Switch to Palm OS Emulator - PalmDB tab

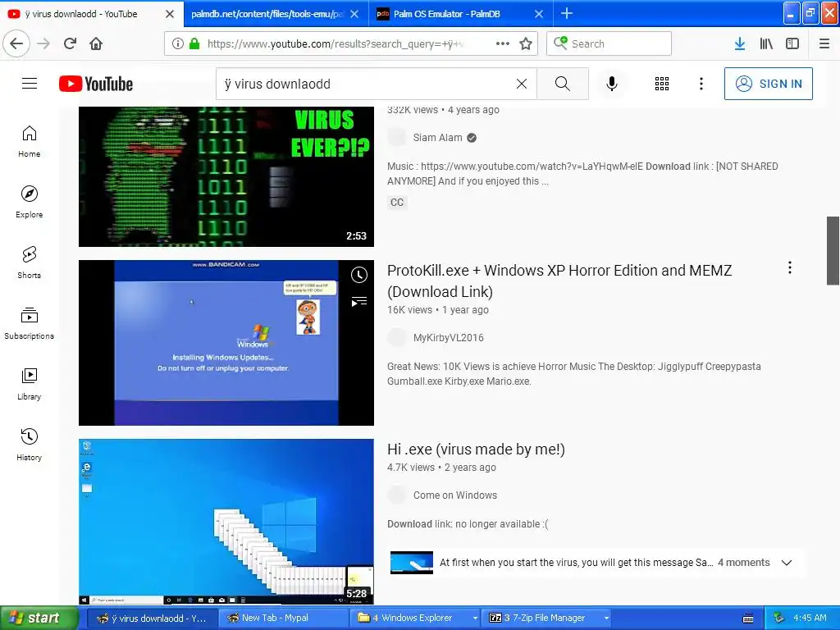pyautogui.click(x=447, y=14)
